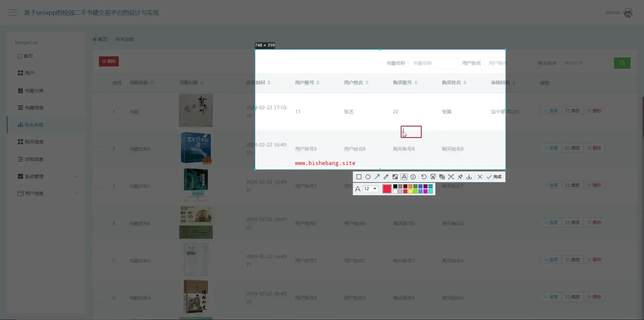Pick the pencil freehand tool

point(386,177)
